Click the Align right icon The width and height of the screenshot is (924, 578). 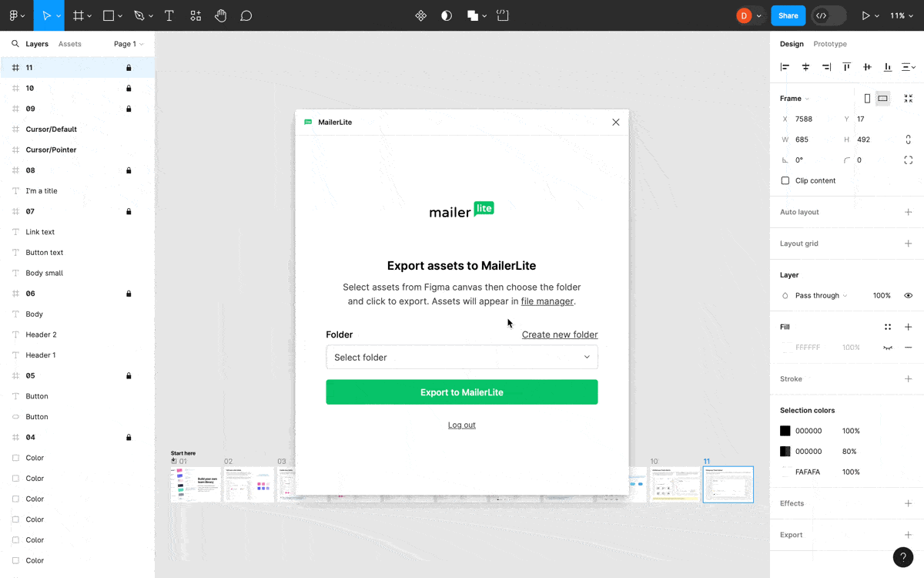point(826,67)
